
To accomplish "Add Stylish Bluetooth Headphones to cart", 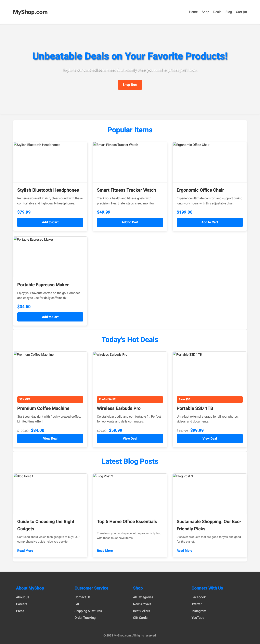I will coord(50,222).
